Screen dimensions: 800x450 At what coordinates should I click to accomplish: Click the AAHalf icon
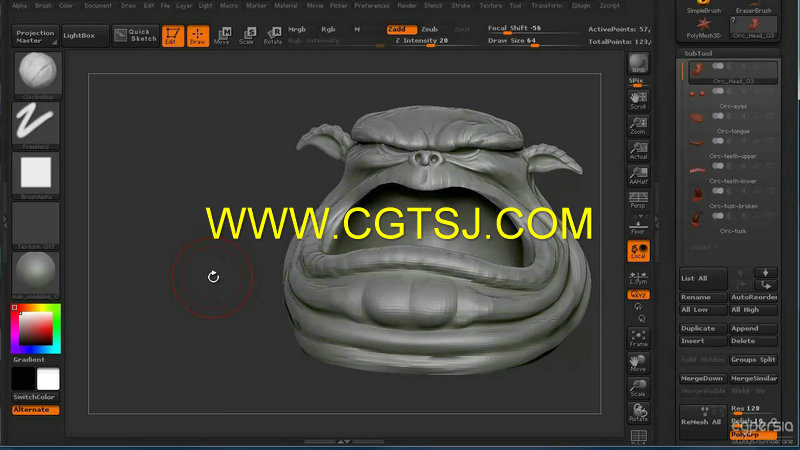[638, 176]
